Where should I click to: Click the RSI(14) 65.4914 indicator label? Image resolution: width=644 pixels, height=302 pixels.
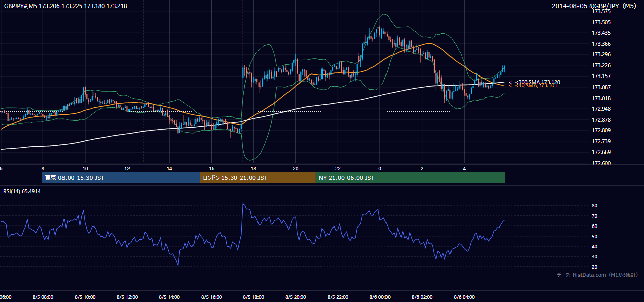tap(22, 191)
